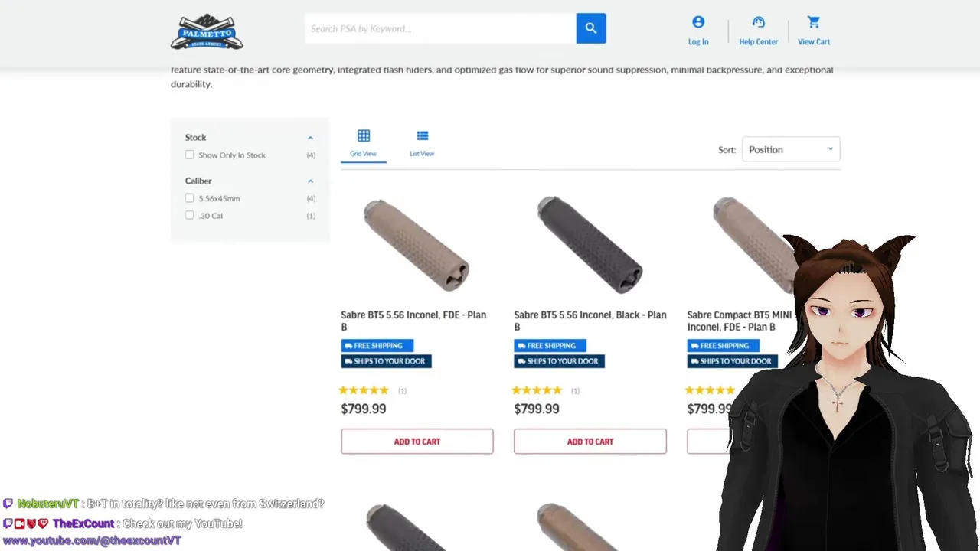This screenshot has width=980, height=551.
Task: Switch to List View icon
Action: coord(422,136)
